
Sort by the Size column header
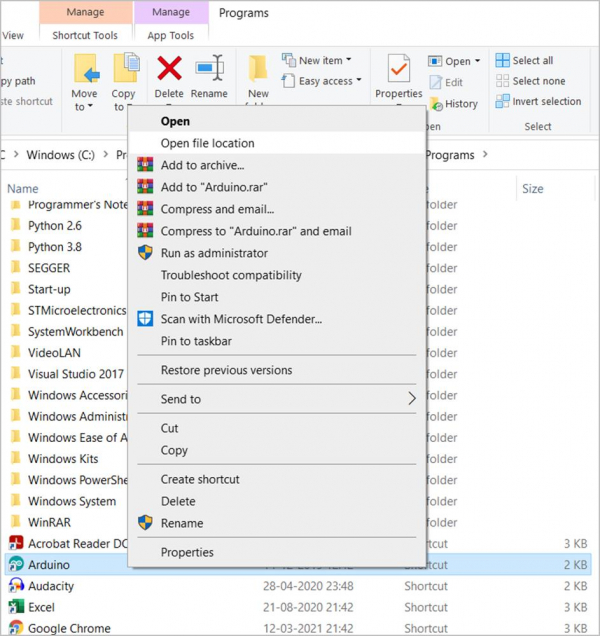pyautogui.click(x=532, y=188)
